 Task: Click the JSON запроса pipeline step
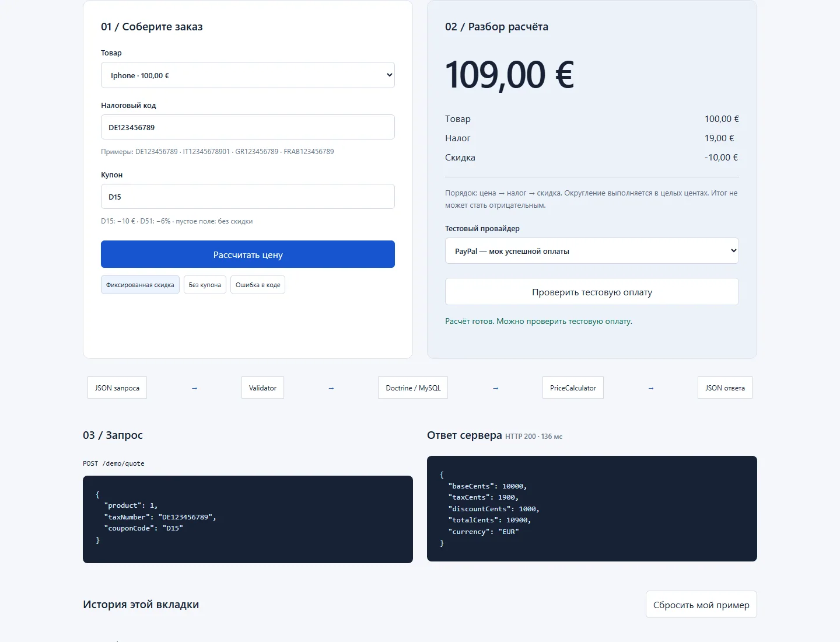click(117, 388)
